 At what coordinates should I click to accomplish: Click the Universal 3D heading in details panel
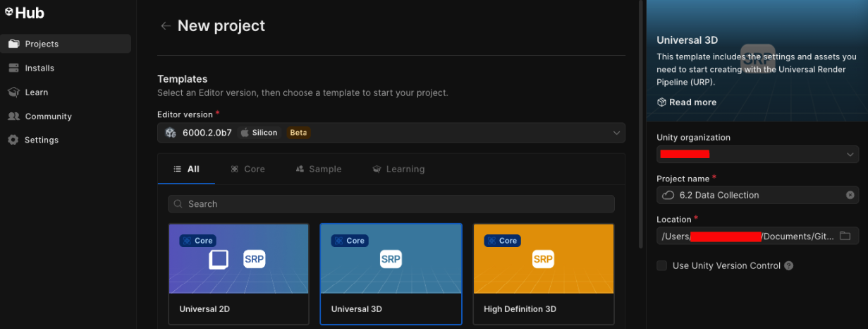point(687,40)
